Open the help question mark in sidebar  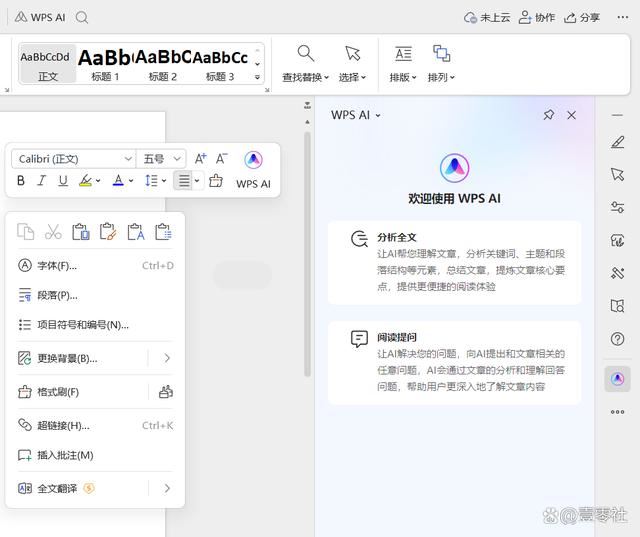pos(617,339)
